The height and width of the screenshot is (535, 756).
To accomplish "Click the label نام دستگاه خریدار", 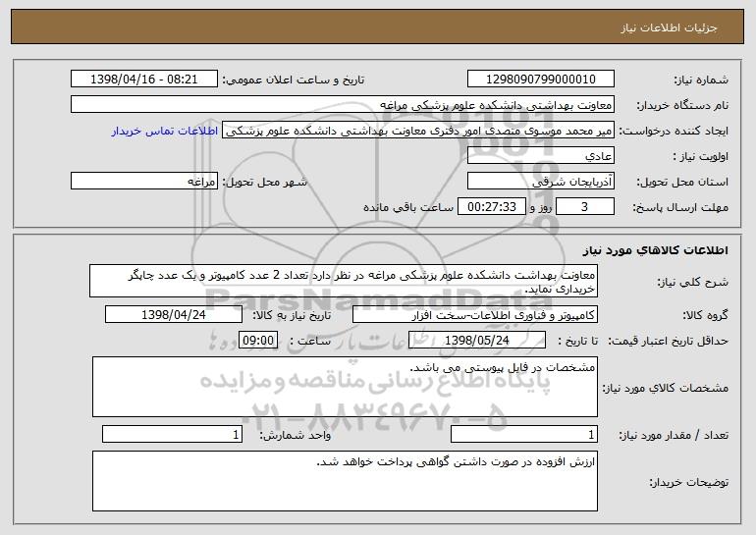I will 683,105.
